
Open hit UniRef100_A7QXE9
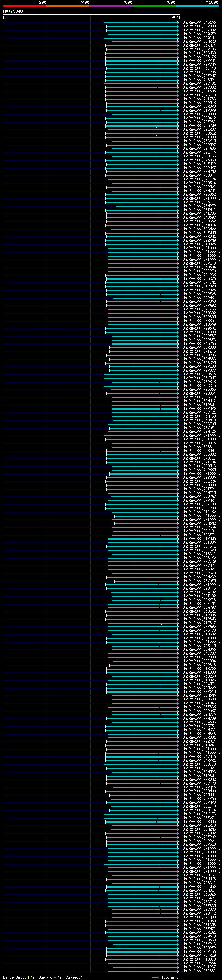[199, 34]
